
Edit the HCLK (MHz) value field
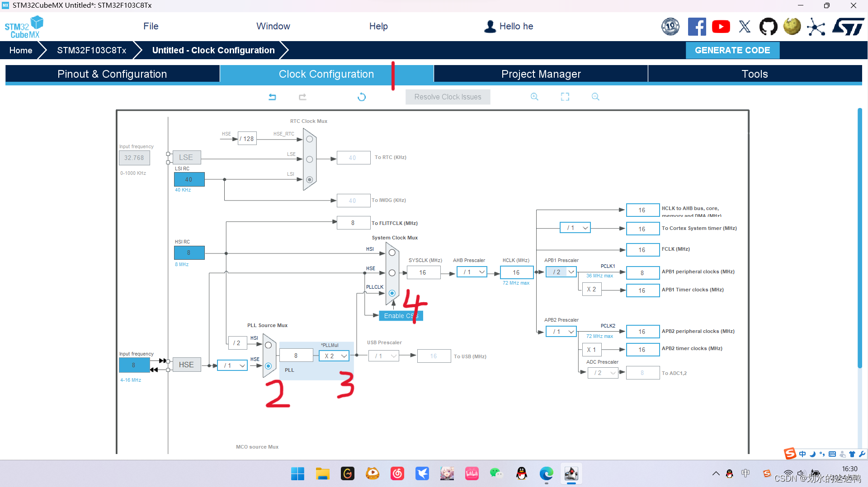point(516,272)
